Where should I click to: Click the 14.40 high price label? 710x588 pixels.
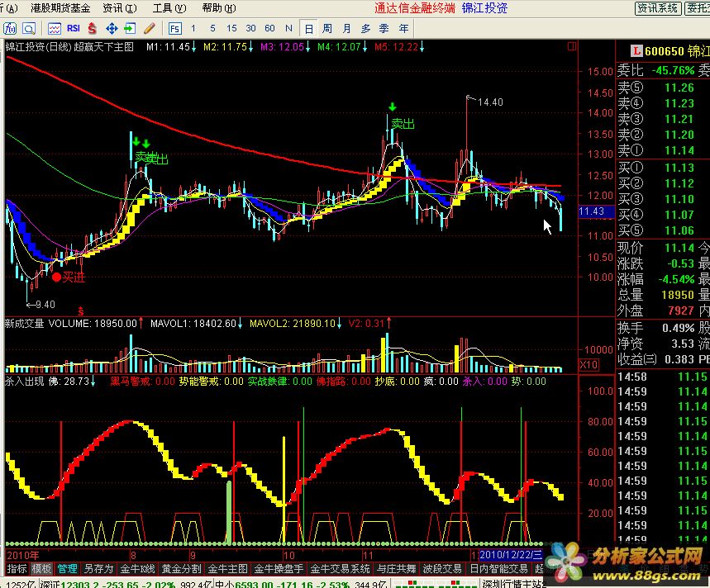pos(490,102)
